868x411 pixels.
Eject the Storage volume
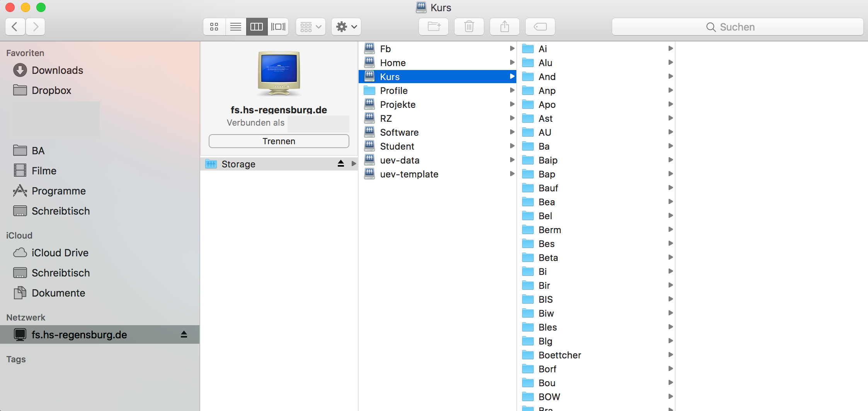click(340, 164)
